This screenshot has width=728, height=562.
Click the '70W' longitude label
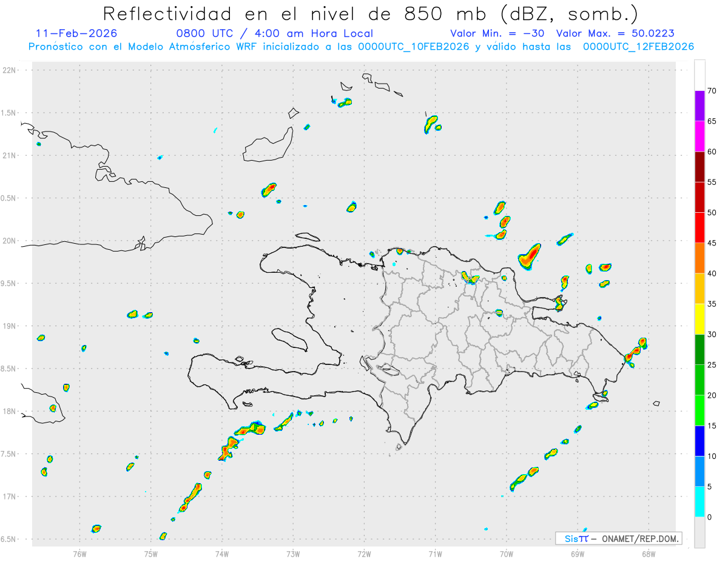507,553
